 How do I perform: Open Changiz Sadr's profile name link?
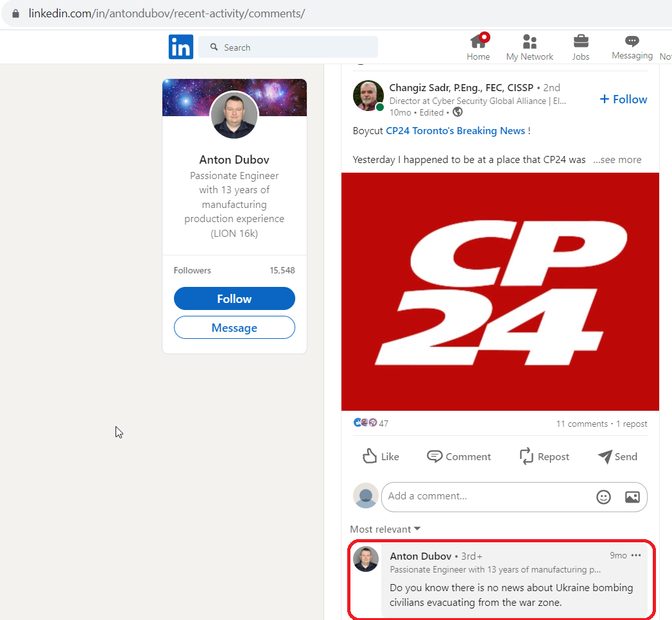pos(461,88)
